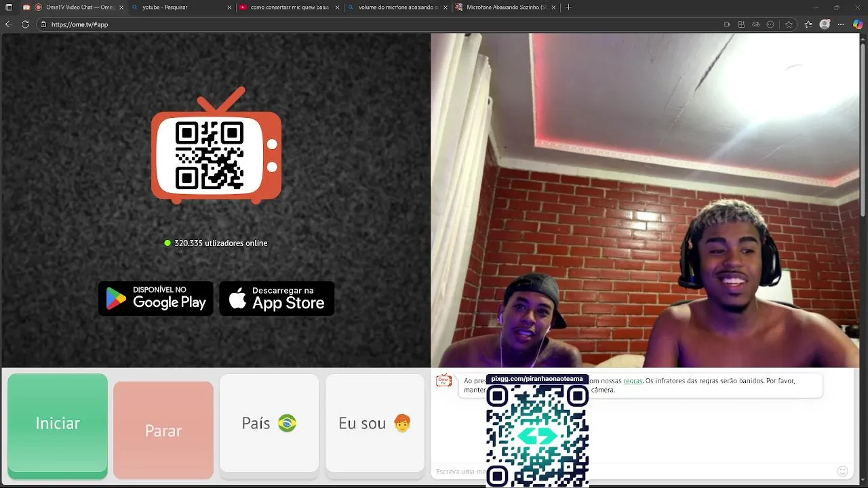Follow the regras link in chat notice

(633, 381)
